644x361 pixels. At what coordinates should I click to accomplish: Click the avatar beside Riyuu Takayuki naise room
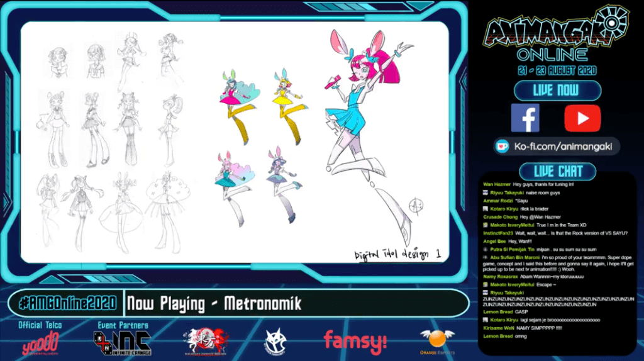click(486, 192)
